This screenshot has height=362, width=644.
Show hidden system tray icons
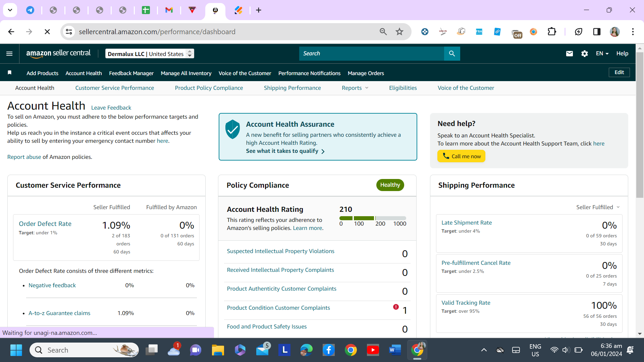point(484,350)
